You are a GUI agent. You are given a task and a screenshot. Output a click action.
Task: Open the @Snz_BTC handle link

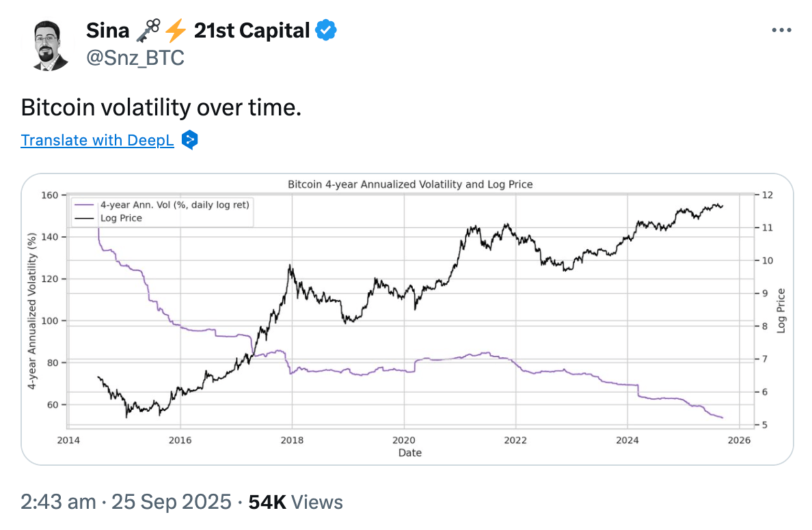(135, 58)
